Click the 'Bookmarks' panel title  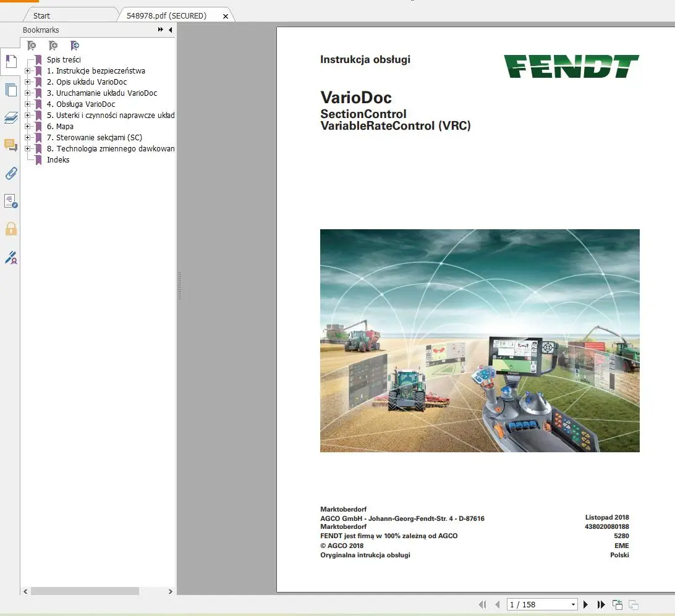pos(41,30)
